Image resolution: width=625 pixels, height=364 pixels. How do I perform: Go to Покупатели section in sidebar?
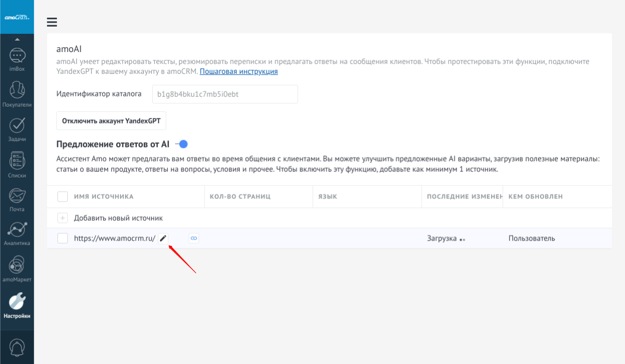17,90
